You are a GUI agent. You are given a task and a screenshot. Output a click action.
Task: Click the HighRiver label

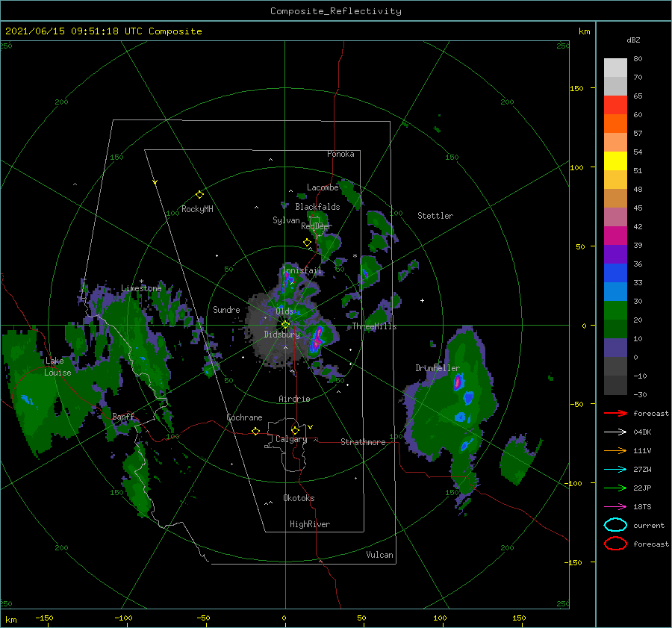point(310,524)
